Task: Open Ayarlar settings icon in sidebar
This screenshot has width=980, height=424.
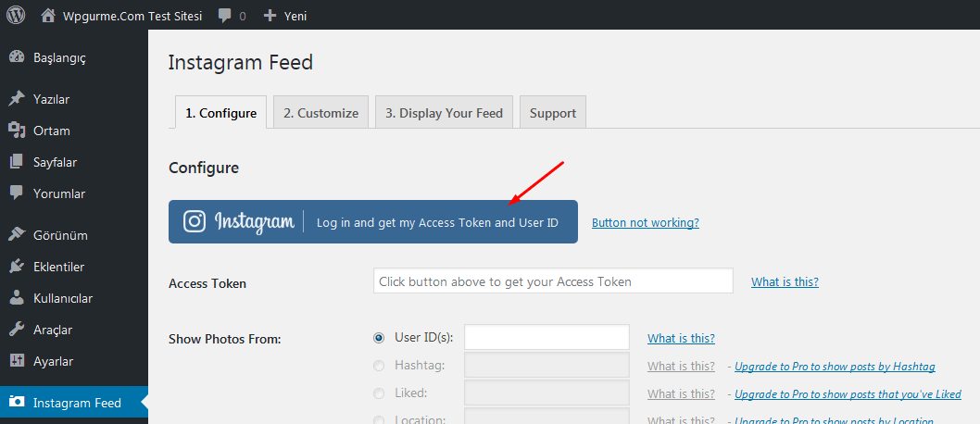Action: (17, 361)
